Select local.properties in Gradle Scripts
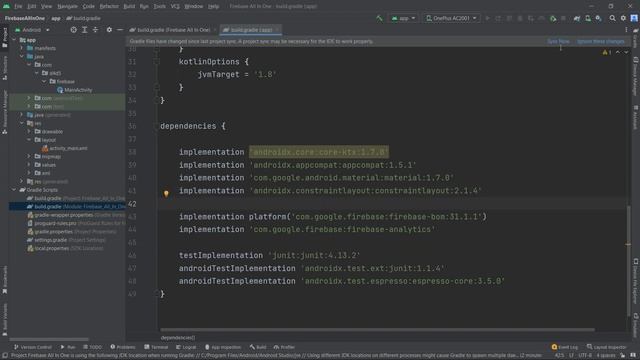The image size is (640, 360). (64, 248)
